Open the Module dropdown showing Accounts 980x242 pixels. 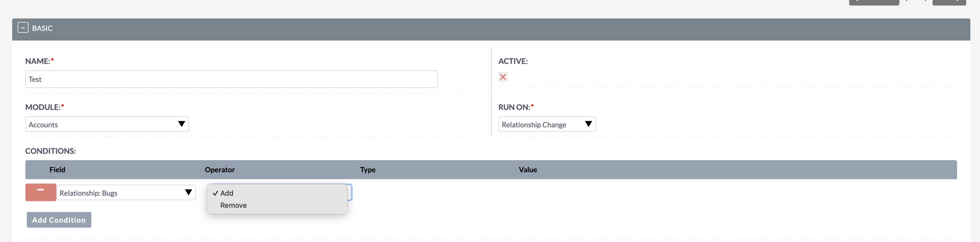click(x=107, y=124)
